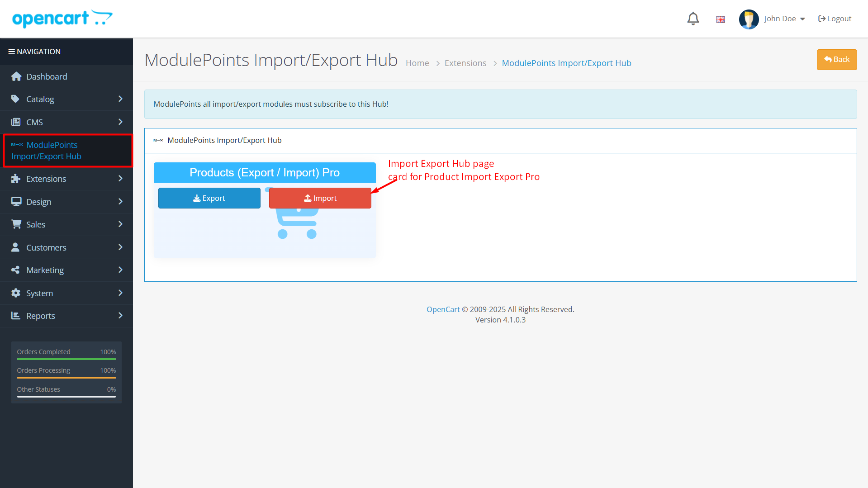This screenshot has height=488, width=868.
Task: Open the Catalog menu
Action: (66, 99)
